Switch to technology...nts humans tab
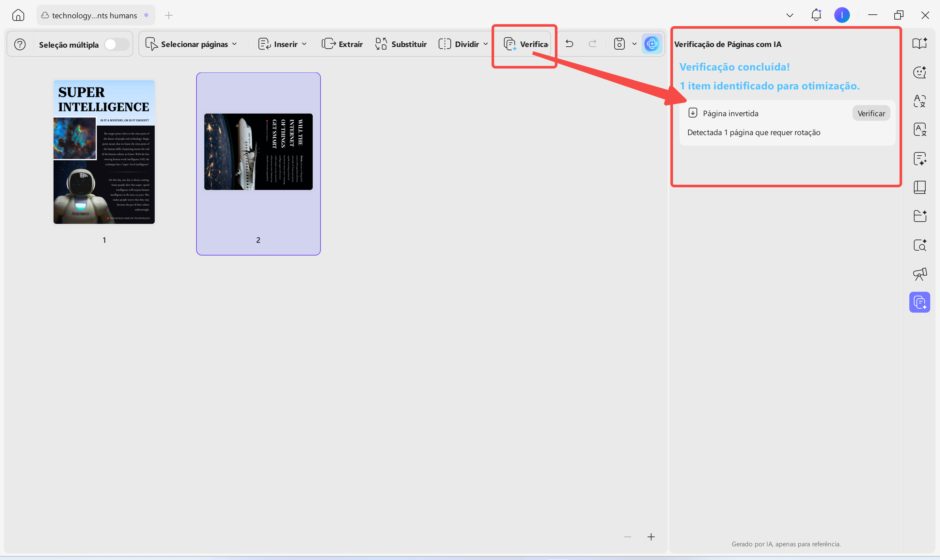Screen dimensions: 940x560 (x=95, y=15)
